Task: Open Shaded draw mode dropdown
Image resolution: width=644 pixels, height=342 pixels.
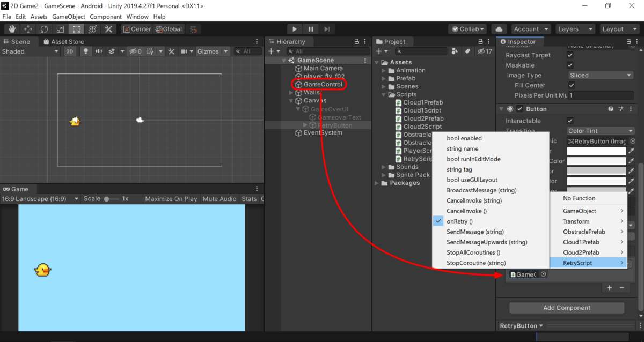Action: pos(31,51)
